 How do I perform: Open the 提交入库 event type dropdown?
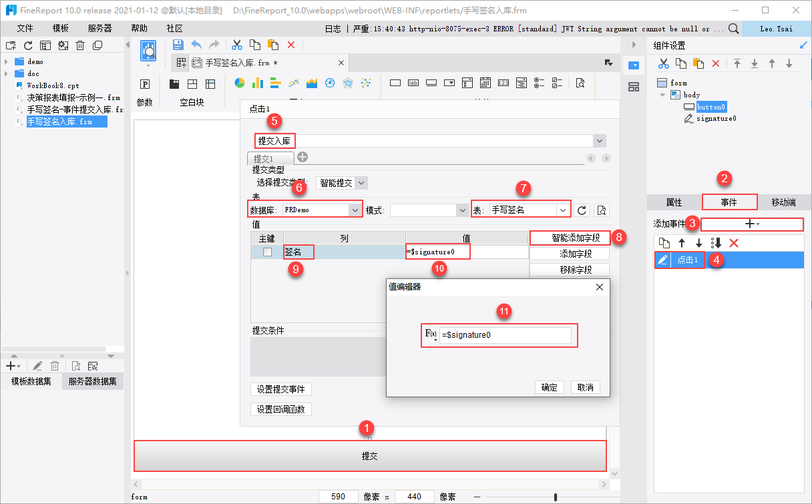point(599,141)
